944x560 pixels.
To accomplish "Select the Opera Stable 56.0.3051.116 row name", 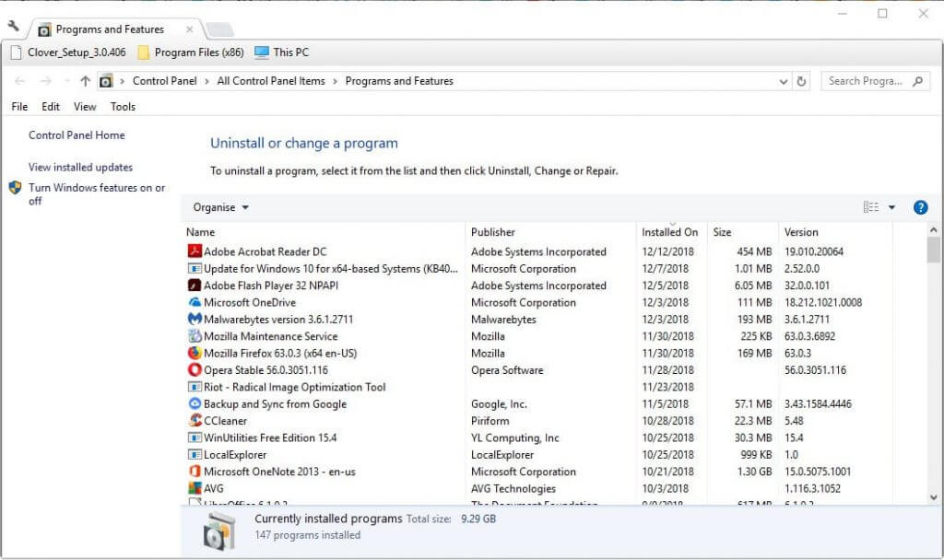I will [x=265, y=370].
